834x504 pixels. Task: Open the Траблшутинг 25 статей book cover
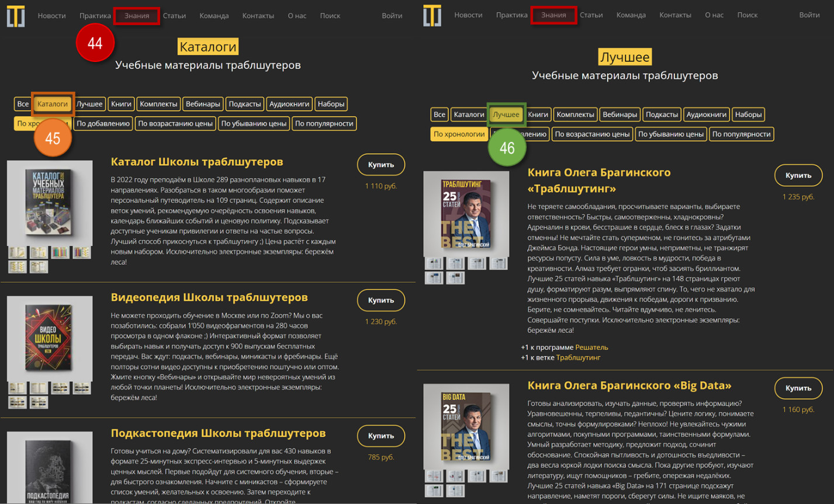tap(466, 214)
